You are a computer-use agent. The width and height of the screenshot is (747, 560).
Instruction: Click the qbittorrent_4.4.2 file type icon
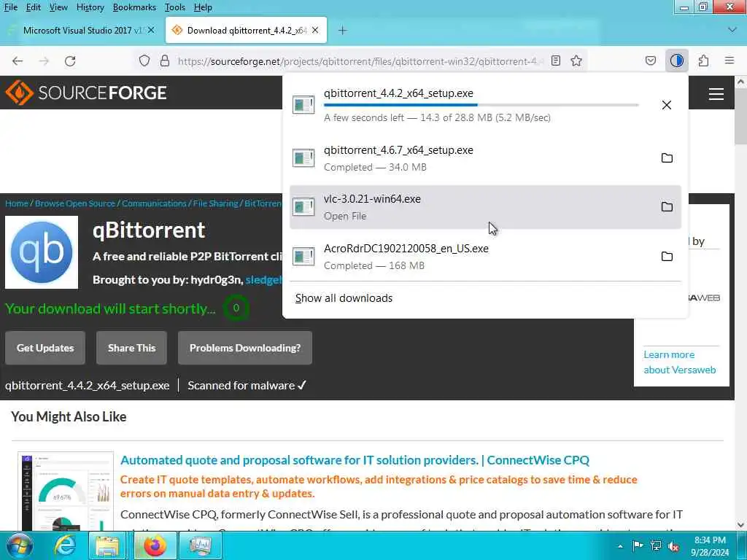pyautogui.click(x=303, y=105)
